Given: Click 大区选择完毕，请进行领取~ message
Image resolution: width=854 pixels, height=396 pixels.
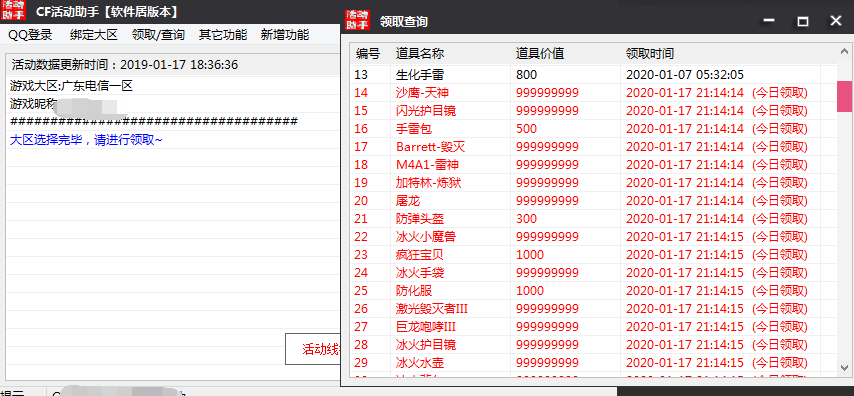Looking at the screenshot, I should click(x=86, y=140).
